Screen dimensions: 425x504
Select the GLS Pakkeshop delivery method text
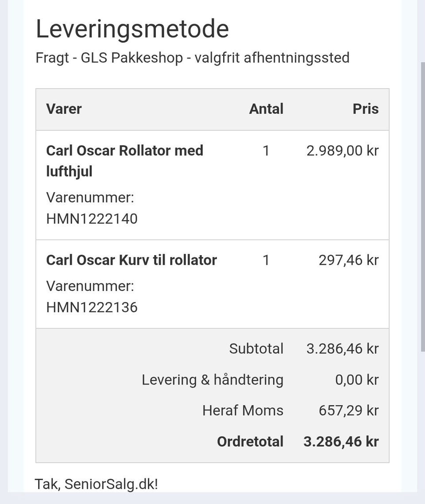click(x=192, y=58)
